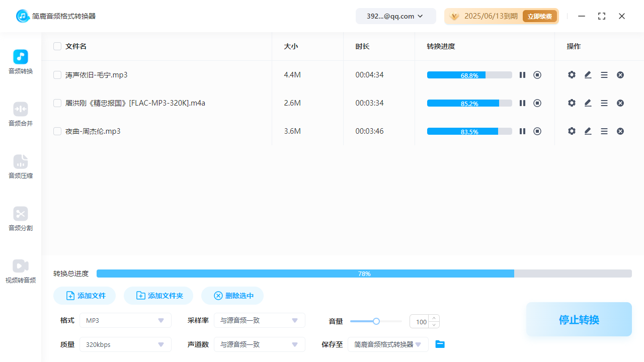Tick the checkbox for 涛声依旧-毛宁.mp3
Viewport: 644px width, 362px height.
(x=57, y=75)
